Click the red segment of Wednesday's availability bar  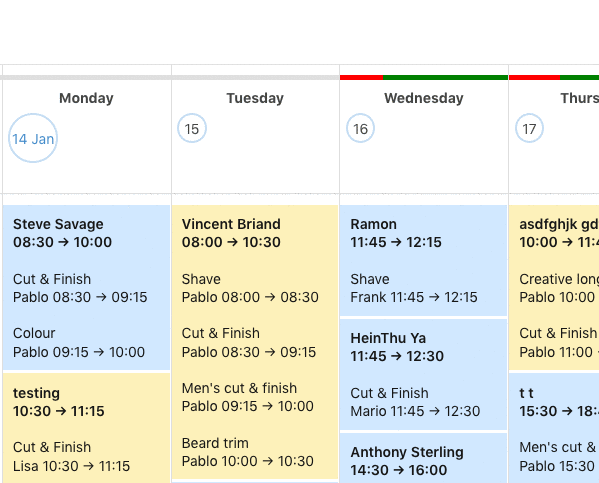click(361, 78)
